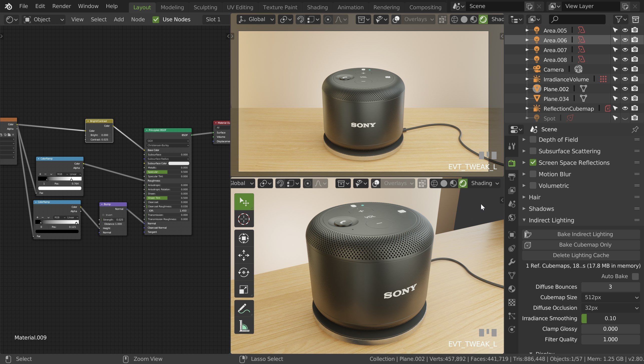644x364 pixels.
Task: Open the File menu
Action: coord(24,6)
